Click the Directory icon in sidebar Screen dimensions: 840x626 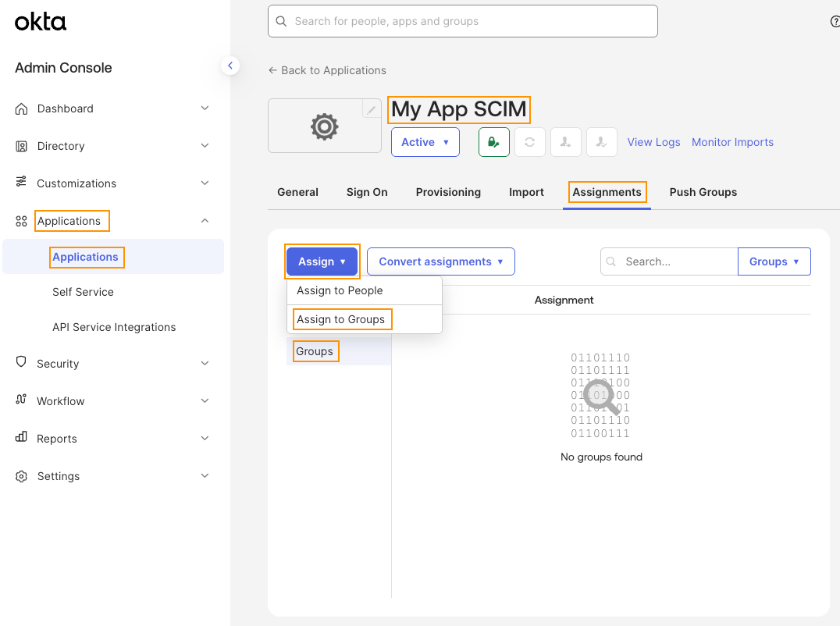click(21, 146)
